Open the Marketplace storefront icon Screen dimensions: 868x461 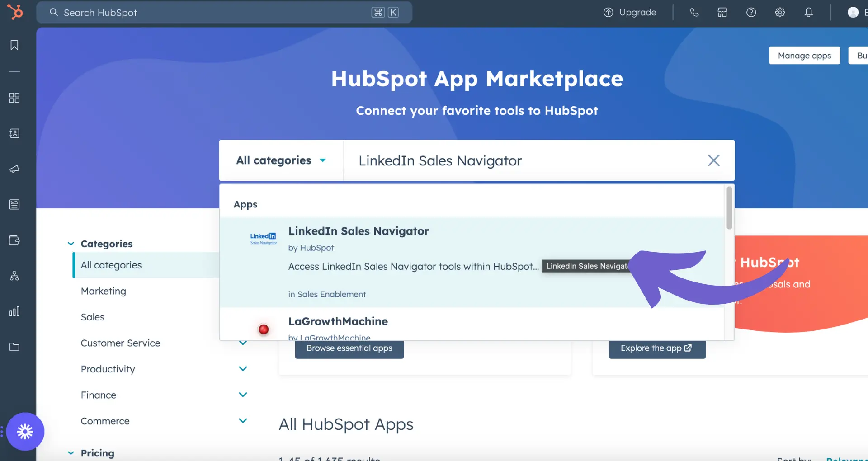coord(722,13)
